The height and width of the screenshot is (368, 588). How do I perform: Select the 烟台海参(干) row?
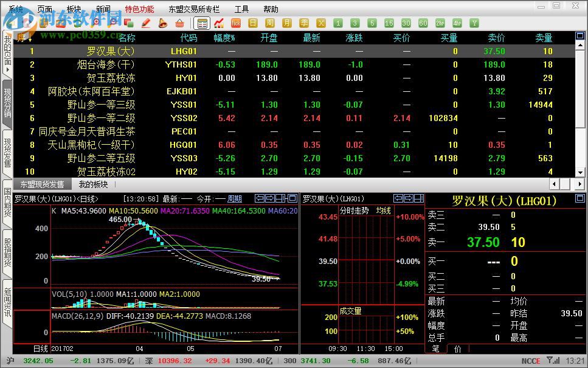click(294, 64)
